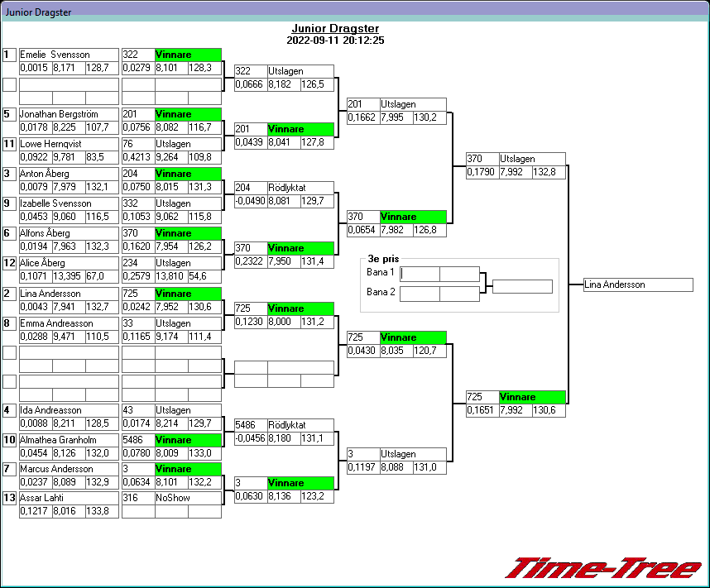Click the seed number 12 box
This screenshot has height=588, width=710.
click(x=9, y=263)
